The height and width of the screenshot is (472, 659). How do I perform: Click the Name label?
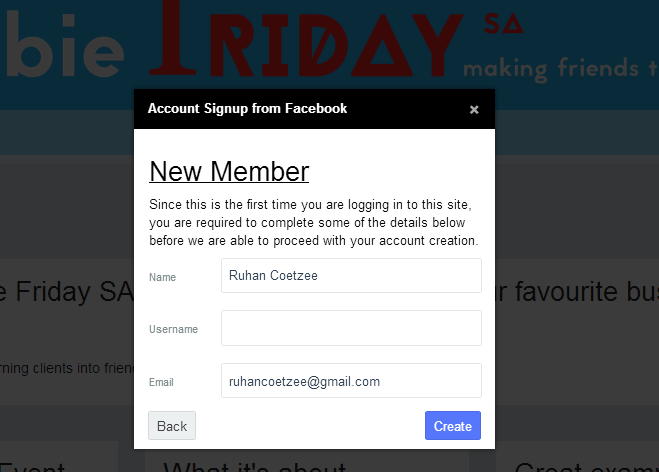[x=162, y=277]
